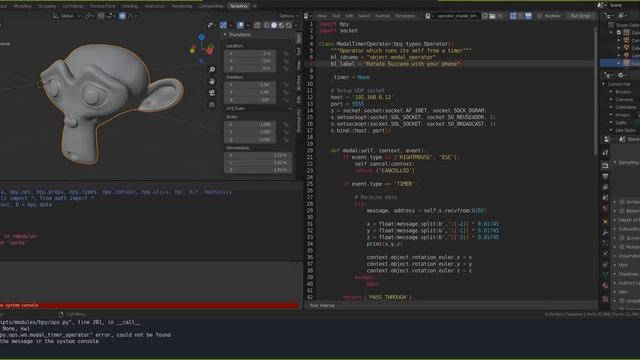This screenshot has width=640, height=360.
Task: Open the text editor View menu
Action: point(322,16)
